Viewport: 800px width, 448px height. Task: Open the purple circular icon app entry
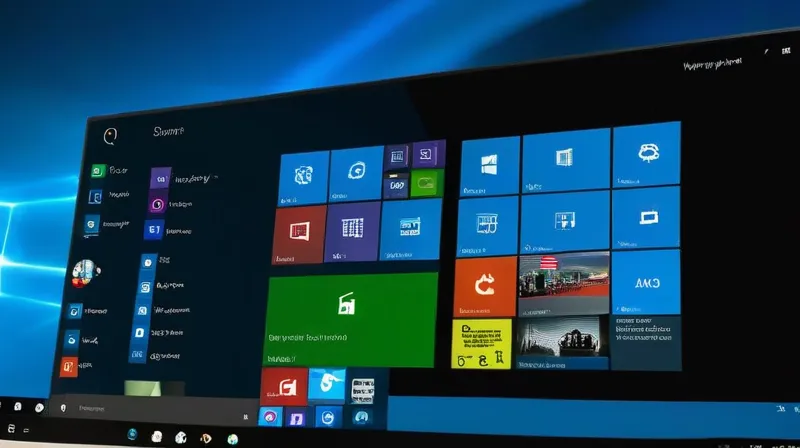158,204
